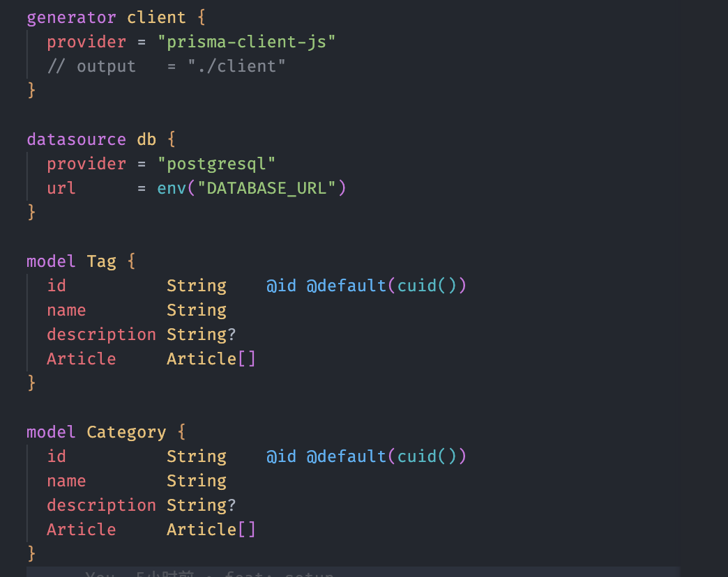This screenshot has width=728, height=577.
Task: Click "cuid" function in the Tag model
Action: [417, 286]
